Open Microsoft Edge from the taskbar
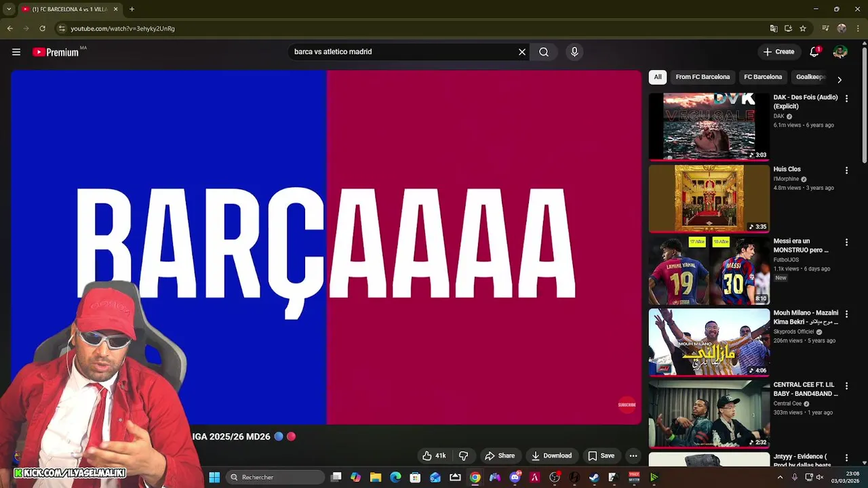 (395, 477)
